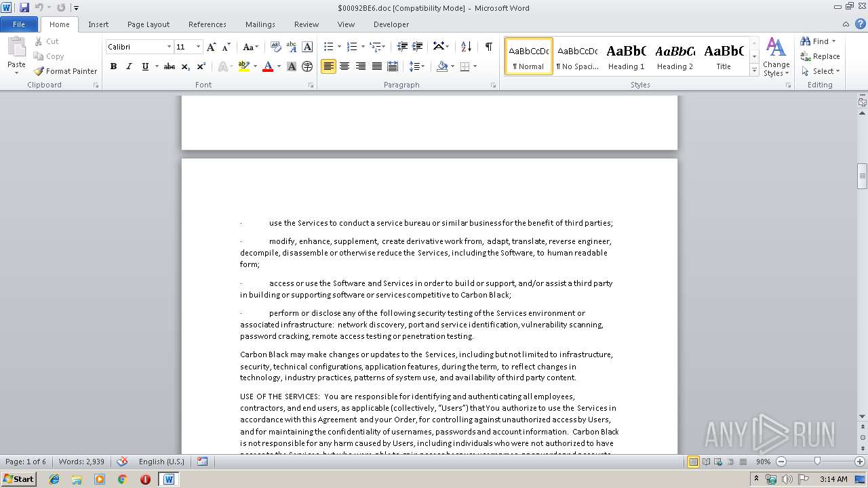This screenshot has width=868, height=488.
Task: Open the File tab
Action: (x=19, y=24)
